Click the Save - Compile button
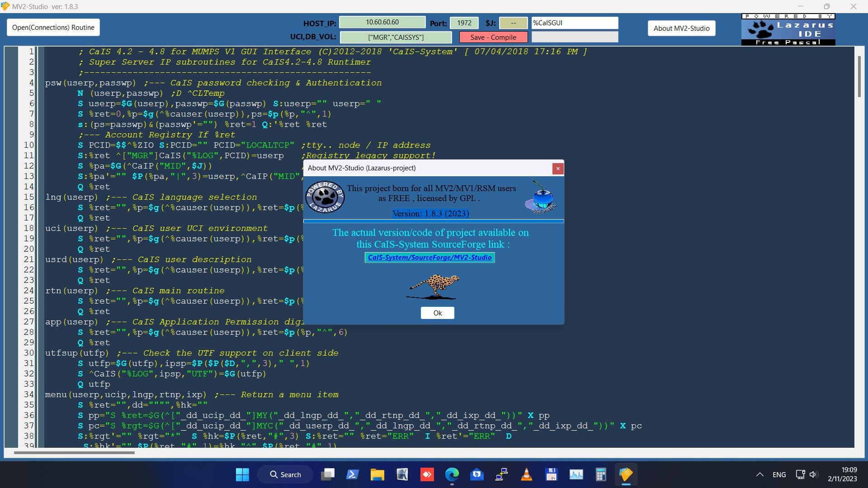The height and width of the screenshot is (488, 868). point(493,38)
